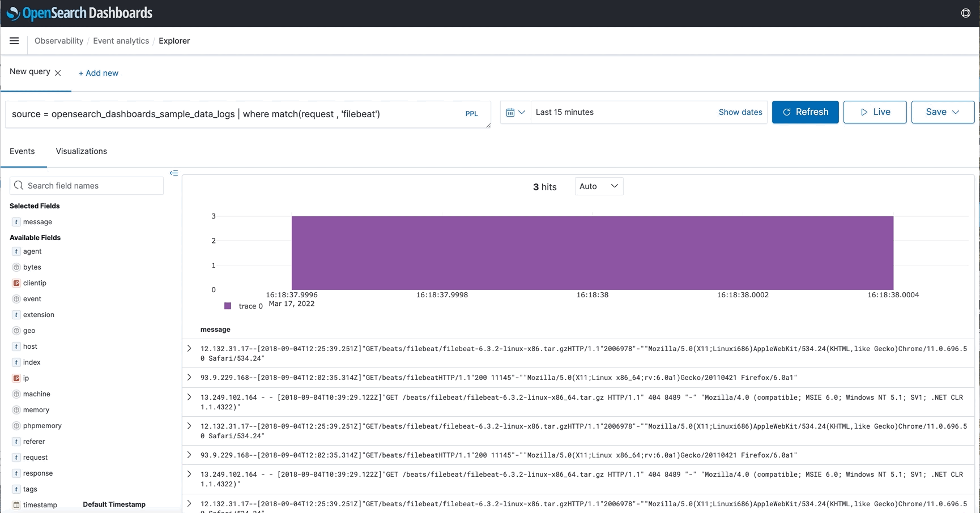Expand the first 93.9.229.168 log row

[189, 378]
